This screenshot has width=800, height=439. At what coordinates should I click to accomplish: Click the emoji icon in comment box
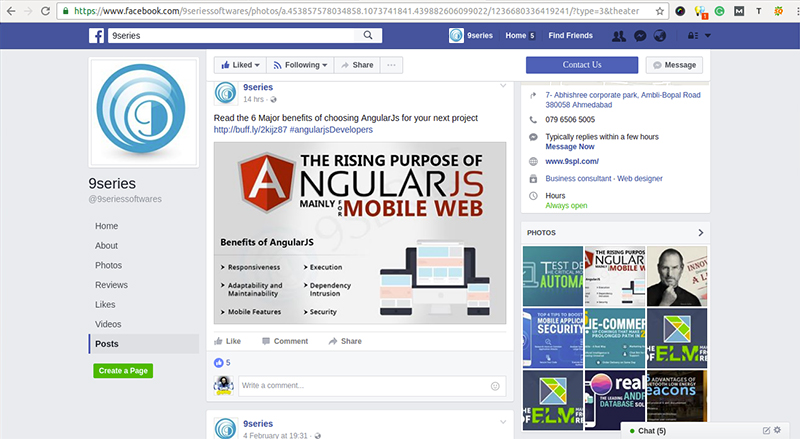495,385
